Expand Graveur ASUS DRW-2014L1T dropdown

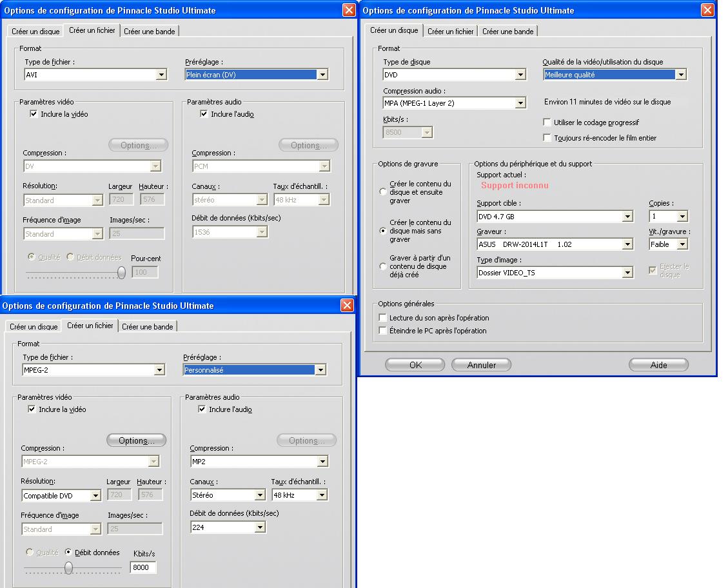(555, 244)
